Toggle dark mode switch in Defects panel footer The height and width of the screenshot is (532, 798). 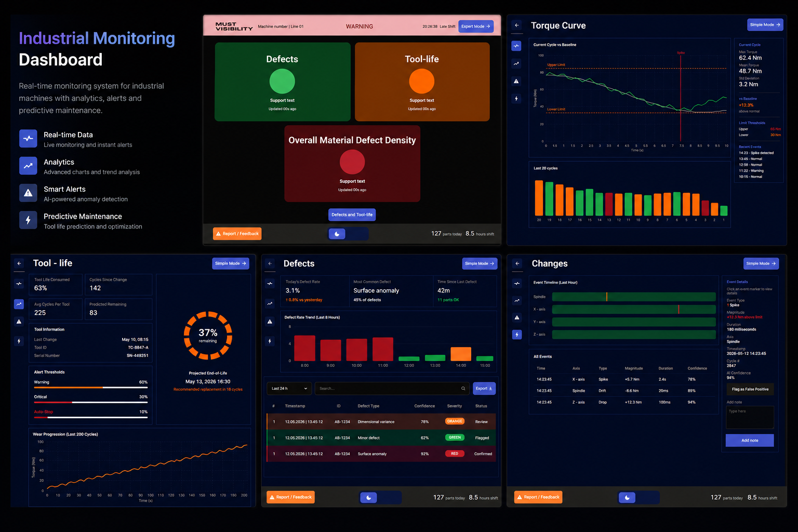(x=381, y=498)
